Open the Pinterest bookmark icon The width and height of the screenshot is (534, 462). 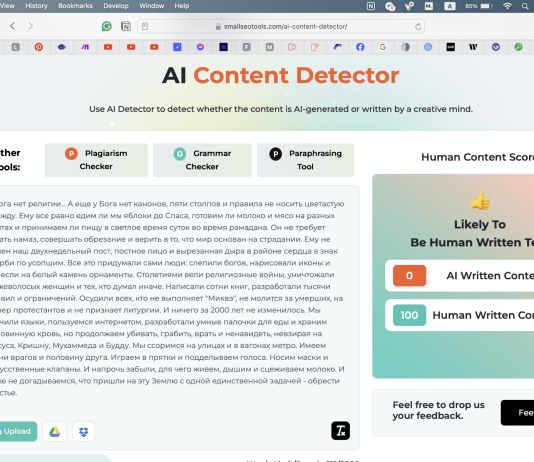(x=38, y=47)
